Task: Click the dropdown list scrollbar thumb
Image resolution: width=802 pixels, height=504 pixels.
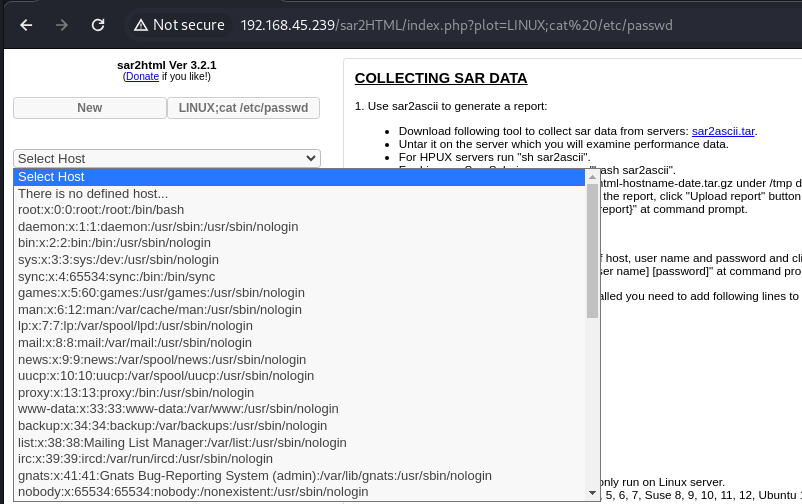Action: pos(592,251)
